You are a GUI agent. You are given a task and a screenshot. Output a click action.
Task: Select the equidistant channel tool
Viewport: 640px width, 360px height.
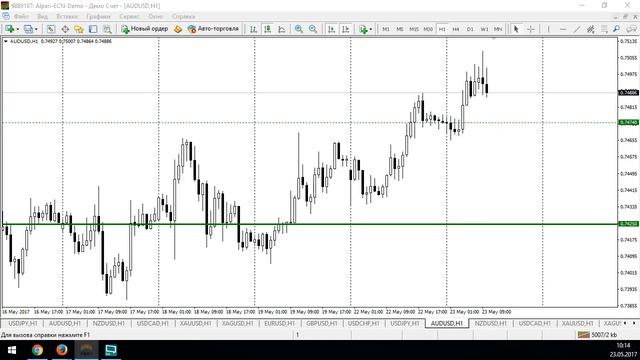click(591, 29)
